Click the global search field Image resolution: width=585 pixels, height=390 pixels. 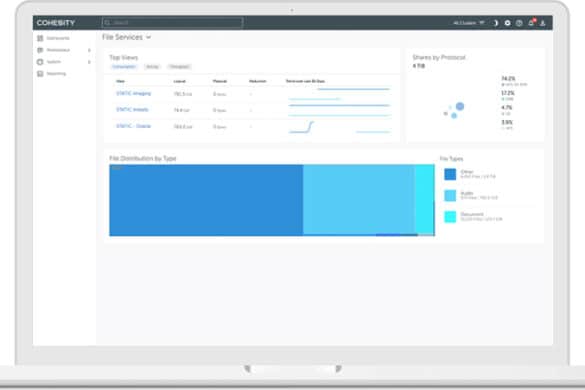point(172,23)
